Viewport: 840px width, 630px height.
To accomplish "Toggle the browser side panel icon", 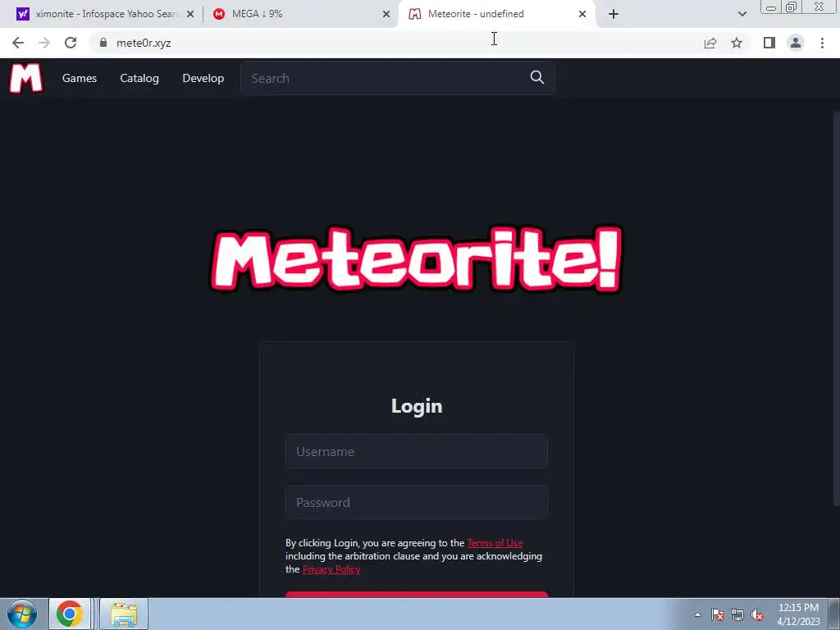I will click(769, 43).
